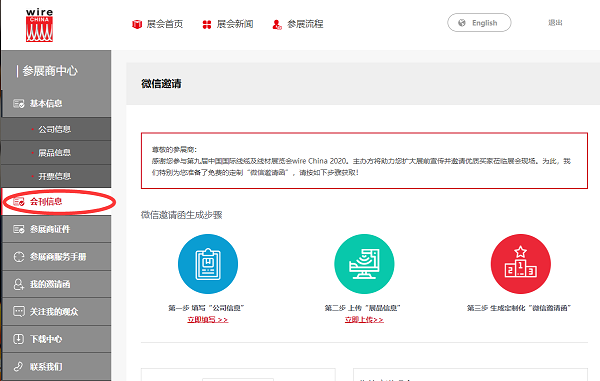The height and width of the screenshot is (381, 600).
Task: Open the 参展商服务手册 sidebar item
Action: (57, 257)
